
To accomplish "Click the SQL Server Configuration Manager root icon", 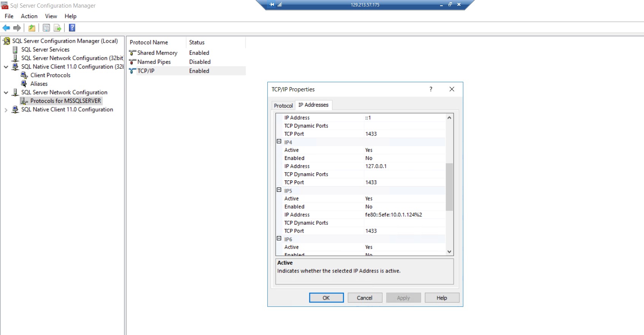I will [6, 41].
